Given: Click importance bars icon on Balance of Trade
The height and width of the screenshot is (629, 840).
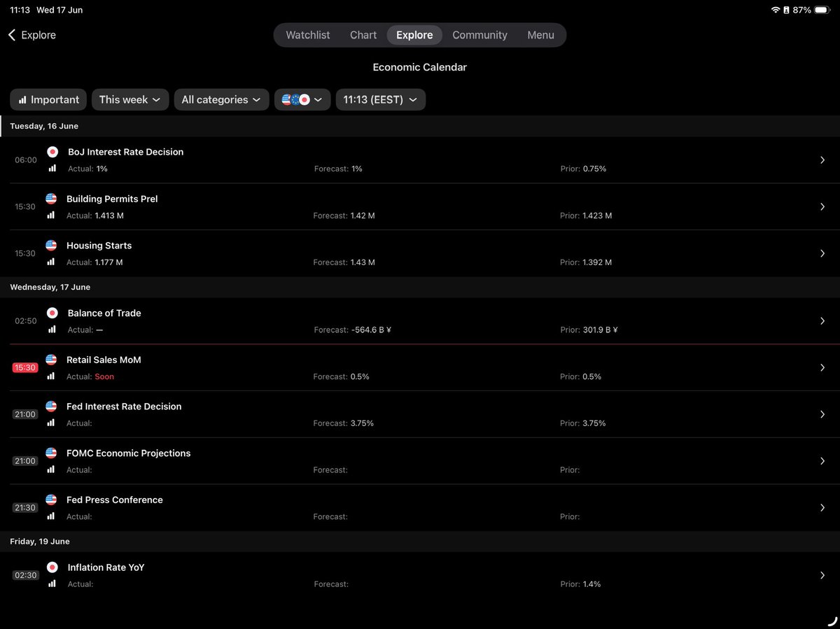Looking at the screenshot, I should click(x=51, y=330).
